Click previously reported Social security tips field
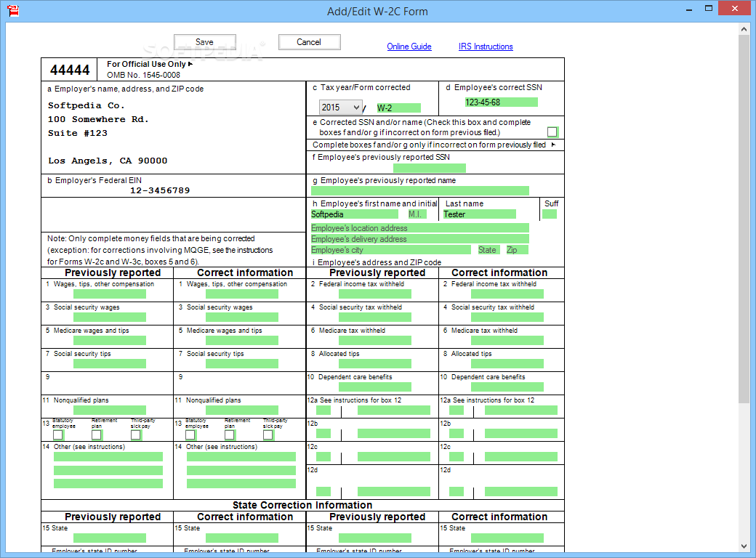The width and height of the screenshot is (756, 558). coord(110,364)
